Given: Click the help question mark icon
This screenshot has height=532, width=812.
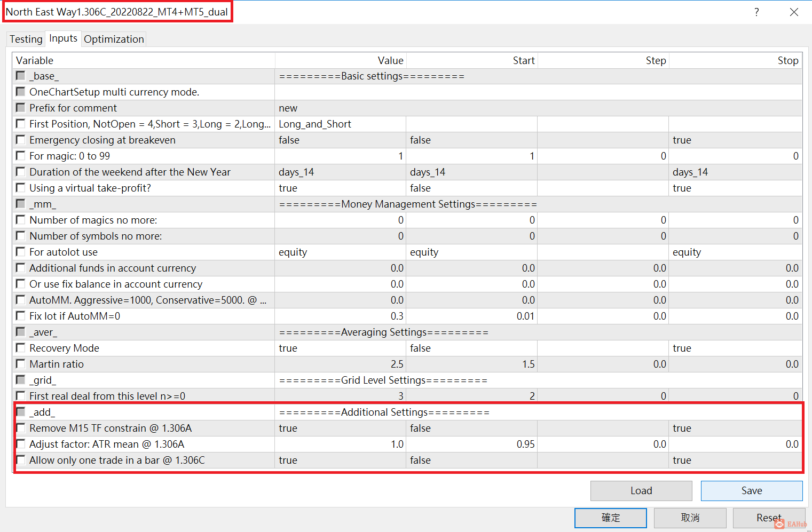Looking at the screenshot, I should tap(756, 12).
